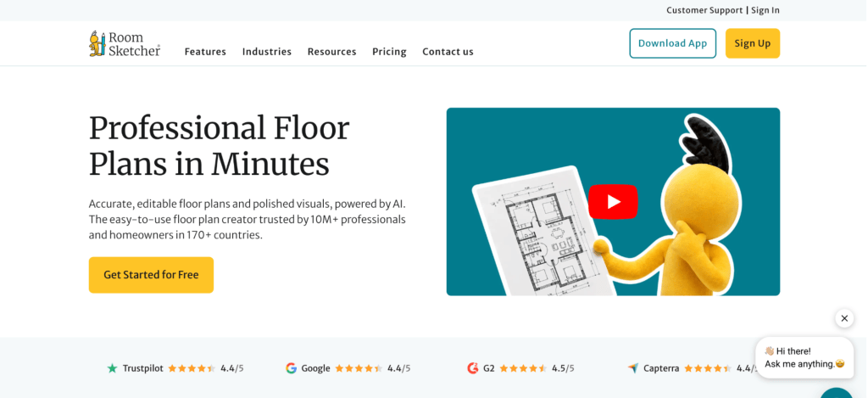Click the Trustpilot 4.4/5 rating
This screenshot has height=398, width=868.
point(232,368)
